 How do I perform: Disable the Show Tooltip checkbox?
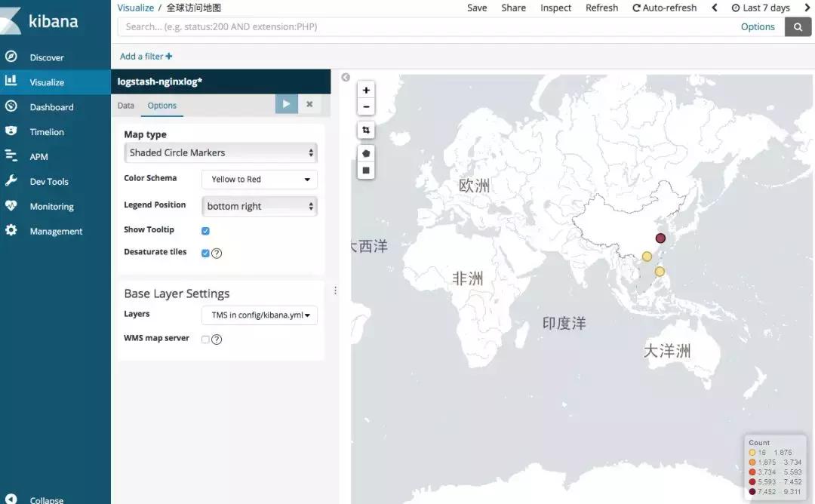pyautogui.click(x=205, y=230)
